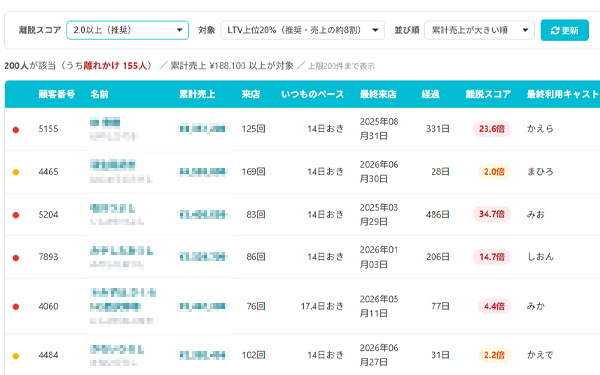
Task: Click the 更新 refresh button
Action: (x=564, y=30)
